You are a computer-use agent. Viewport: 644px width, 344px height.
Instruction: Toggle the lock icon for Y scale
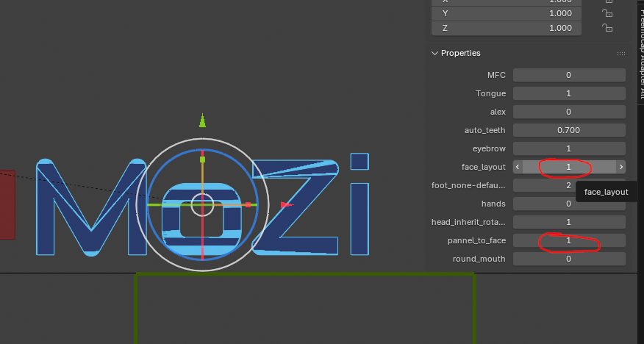coord(607,13)
